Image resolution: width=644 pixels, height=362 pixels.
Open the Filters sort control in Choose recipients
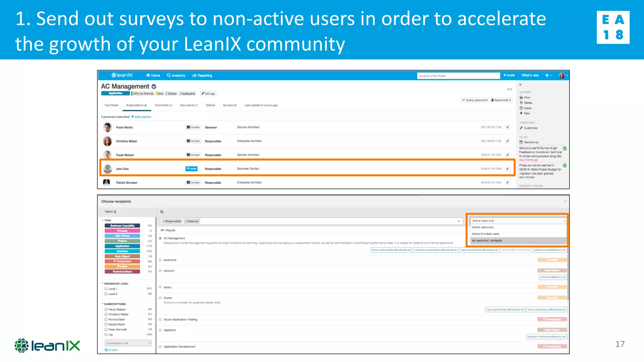click(x=110, y=212)
